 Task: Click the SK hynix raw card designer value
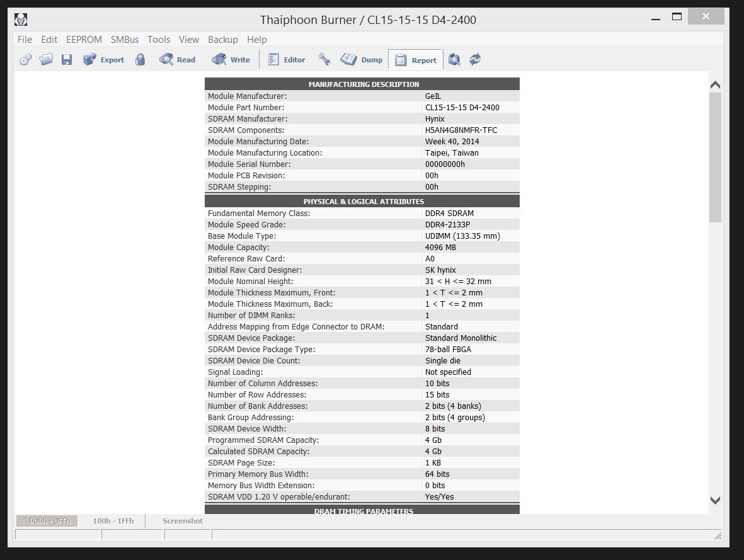coord(440,270)
